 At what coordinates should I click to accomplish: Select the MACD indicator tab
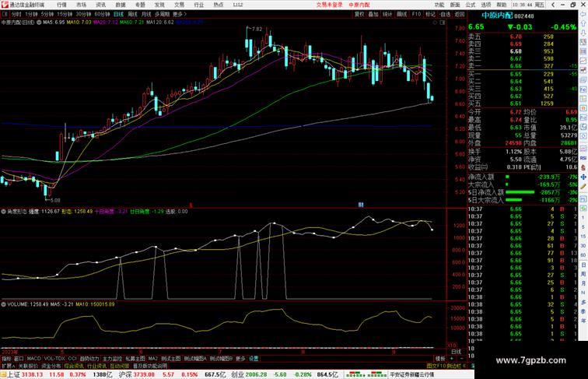coord(33,359)
